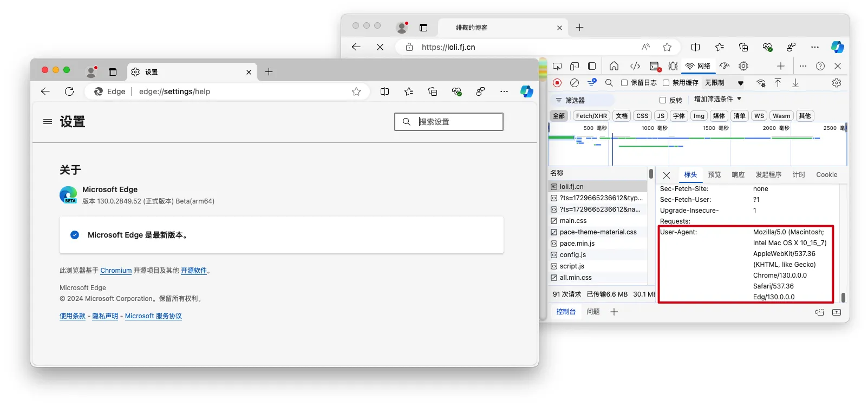868x407 pixels.
Task: Open network search magnifier in DevTools
Action: 609,83
